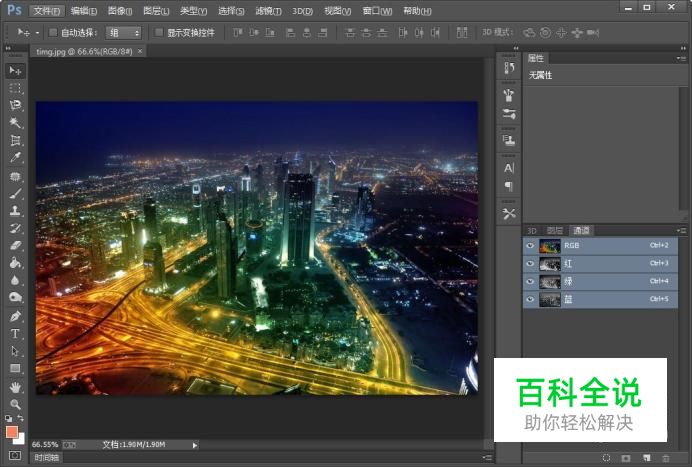Open the 文件 menu
This screenshot has width=692, height=467.
47,11
